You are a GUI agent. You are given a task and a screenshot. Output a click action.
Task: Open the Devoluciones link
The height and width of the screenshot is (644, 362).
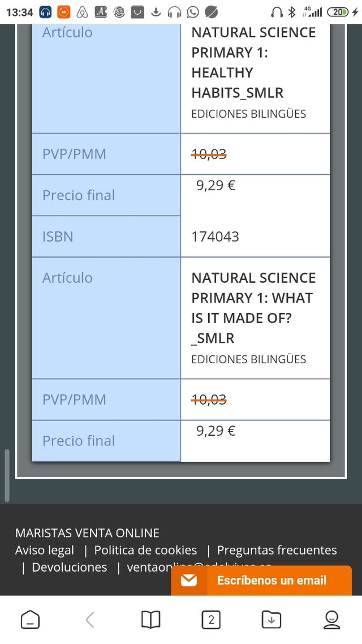[x=69, y=566]
